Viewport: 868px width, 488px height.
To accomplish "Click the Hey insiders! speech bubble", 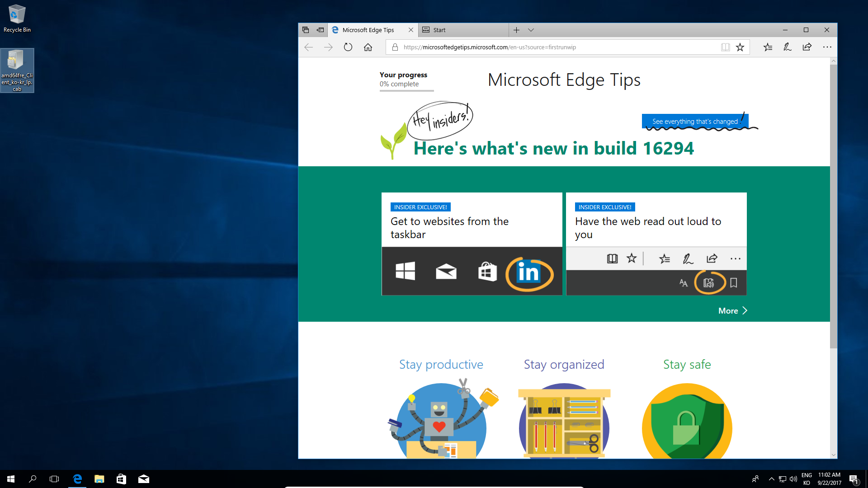I will [440, 120].
